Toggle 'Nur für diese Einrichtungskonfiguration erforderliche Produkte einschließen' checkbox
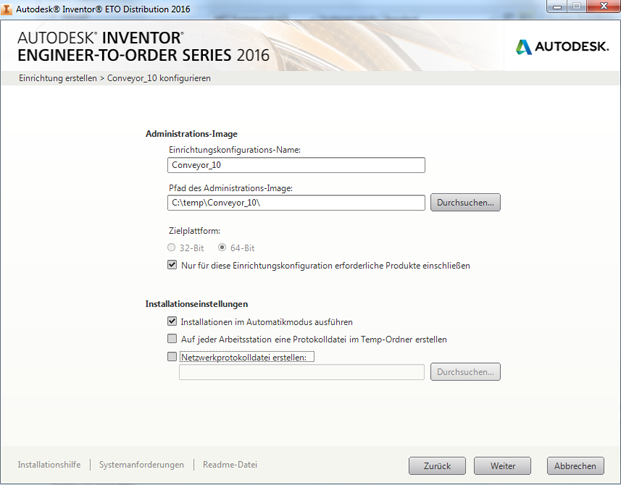The height and width of the screenshot is (485, 621). (x=172, y=265)
